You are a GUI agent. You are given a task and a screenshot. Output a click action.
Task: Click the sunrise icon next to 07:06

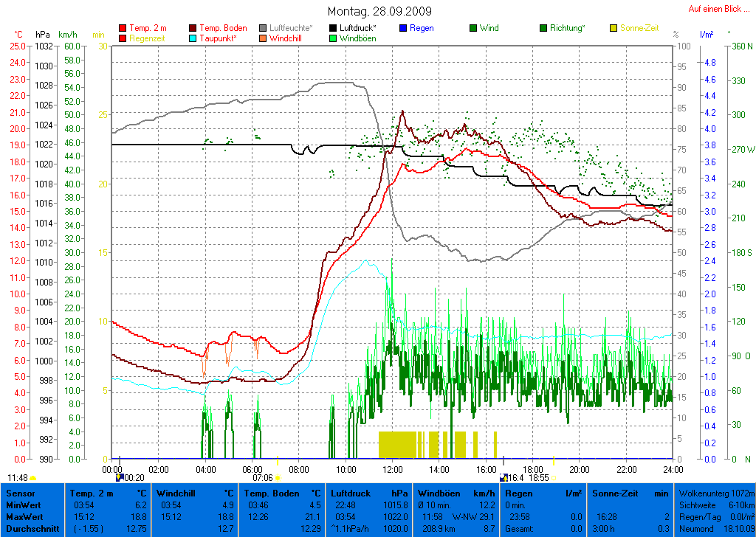pyautogui.click(x=278, y=478)
